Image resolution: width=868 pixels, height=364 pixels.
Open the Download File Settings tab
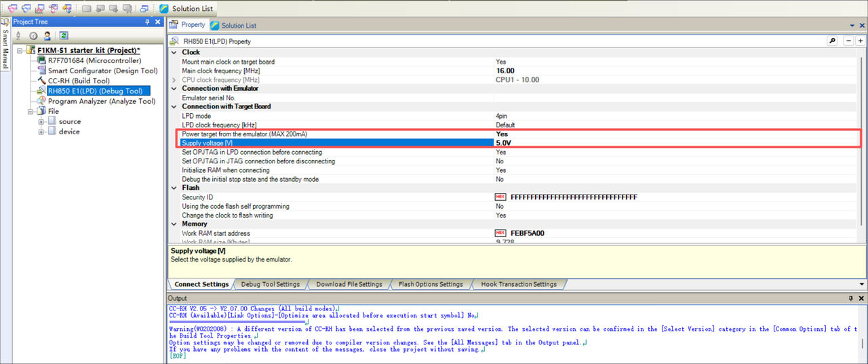click(349, 284)
